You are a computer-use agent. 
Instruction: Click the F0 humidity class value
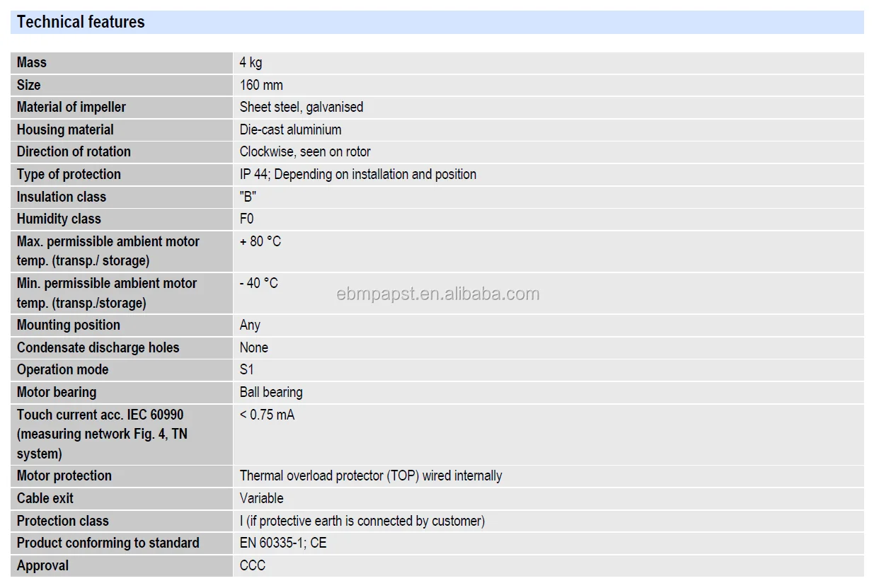246,219
